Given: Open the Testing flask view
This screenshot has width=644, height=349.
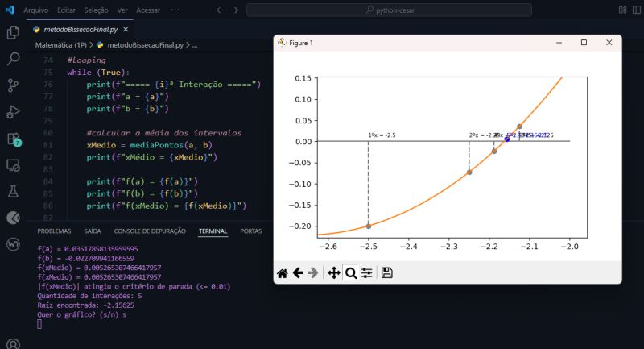Looking at the screenshot, I should coord(13,192).
